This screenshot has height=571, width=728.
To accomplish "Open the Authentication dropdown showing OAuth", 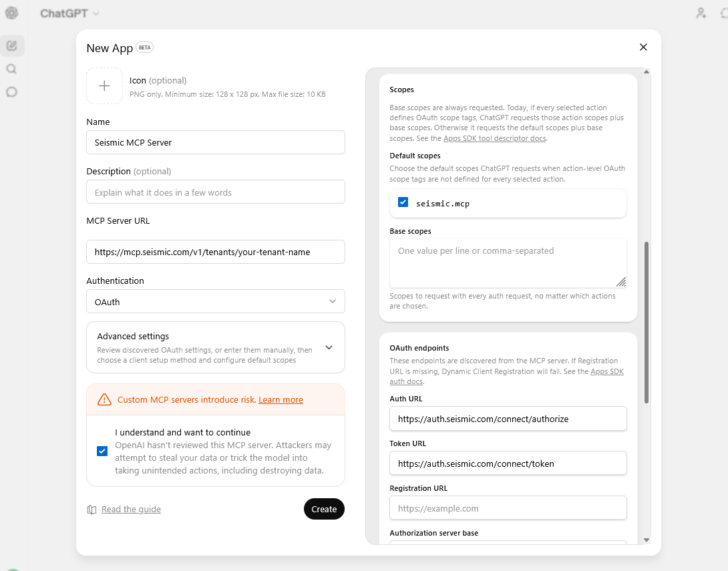I will tap(215, 301).
